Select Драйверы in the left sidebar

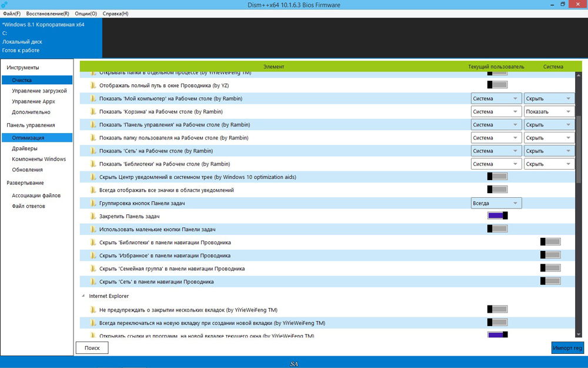[x=24, y=148]
